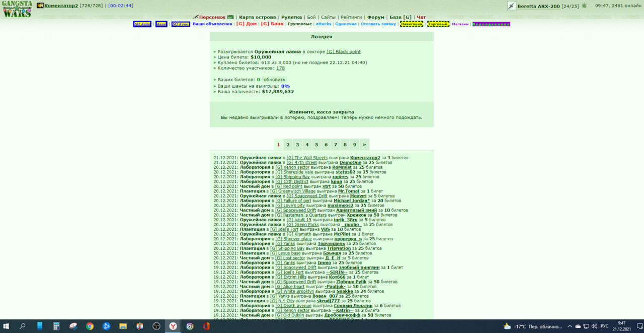Open Microsoft Office from the taskbar

tap(206, 326)
